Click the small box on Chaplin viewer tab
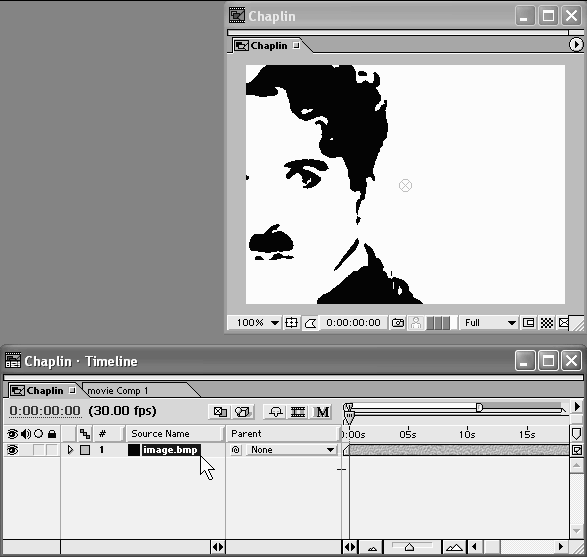 [296, 45]
